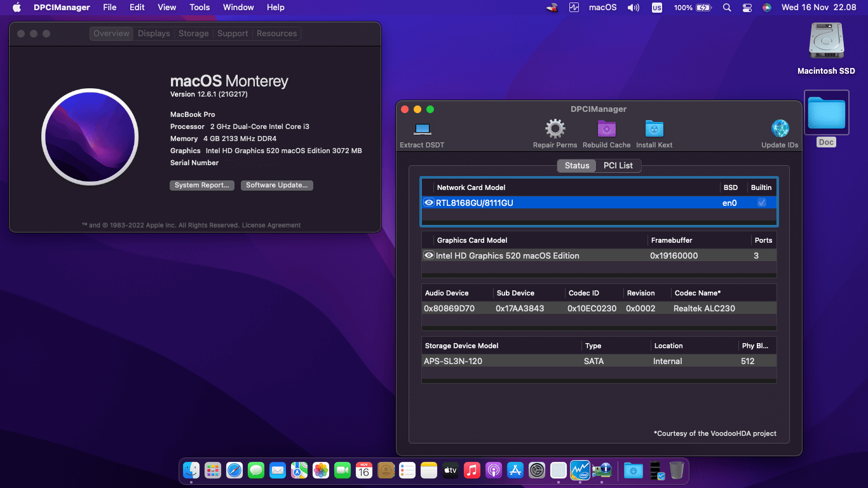Click the Install Kext folder icon
Viewport: 868px width, 488px height.
(x=654, y=129)
